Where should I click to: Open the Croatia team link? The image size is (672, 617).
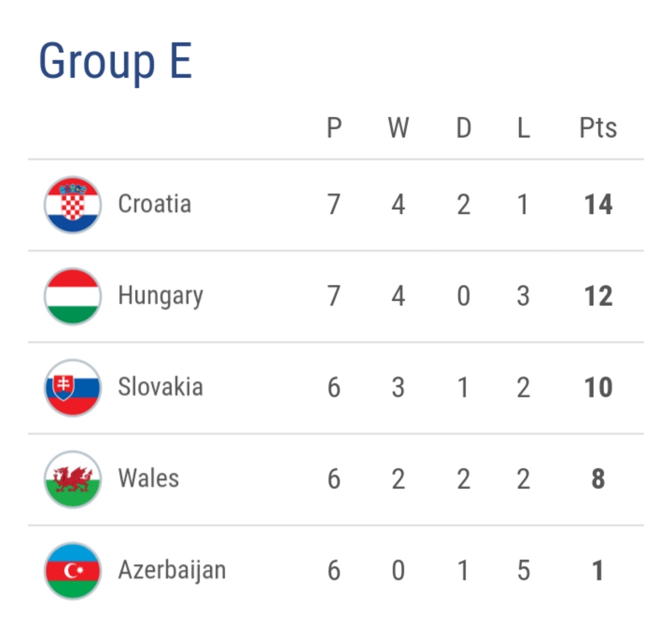(x=154, y=204)
